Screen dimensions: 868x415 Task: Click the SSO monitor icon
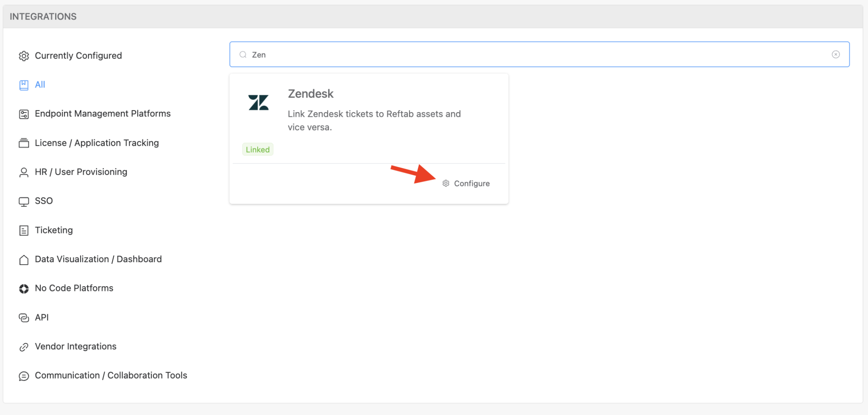coord(24,202)
